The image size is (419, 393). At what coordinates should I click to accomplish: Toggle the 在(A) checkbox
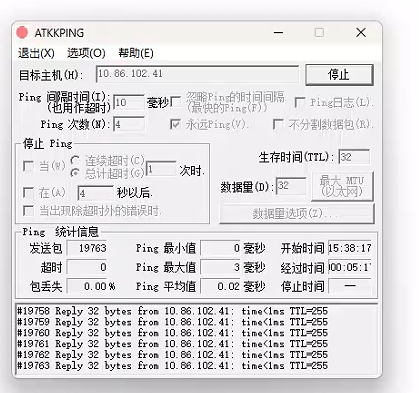click(x=28, y=192)
